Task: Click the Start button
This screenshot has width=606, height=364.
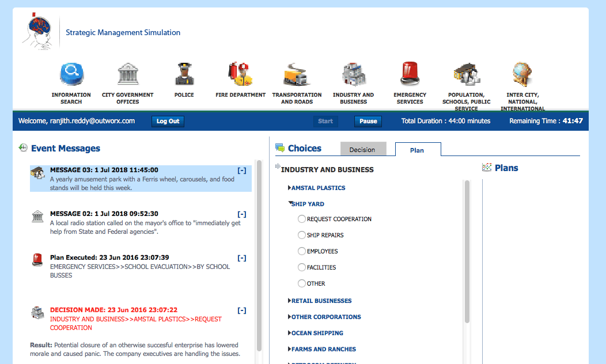Action: pos(325,122)
